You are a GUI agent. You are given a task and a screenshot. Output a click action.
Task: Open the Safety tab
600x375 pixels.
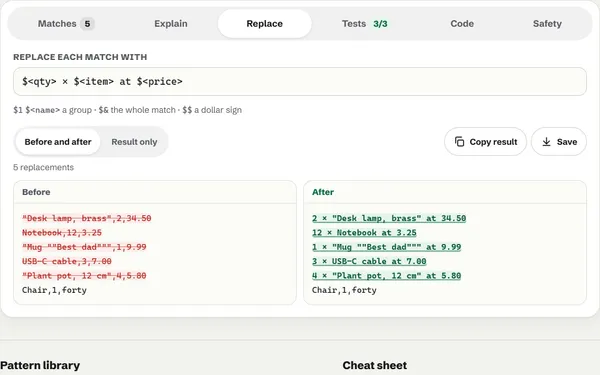[547, 24]
